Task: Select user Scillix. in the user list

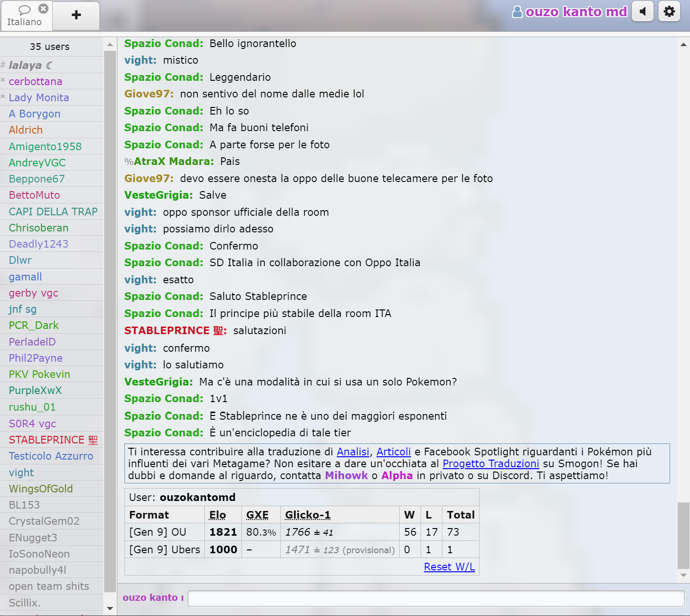Action: pos(51,603)
